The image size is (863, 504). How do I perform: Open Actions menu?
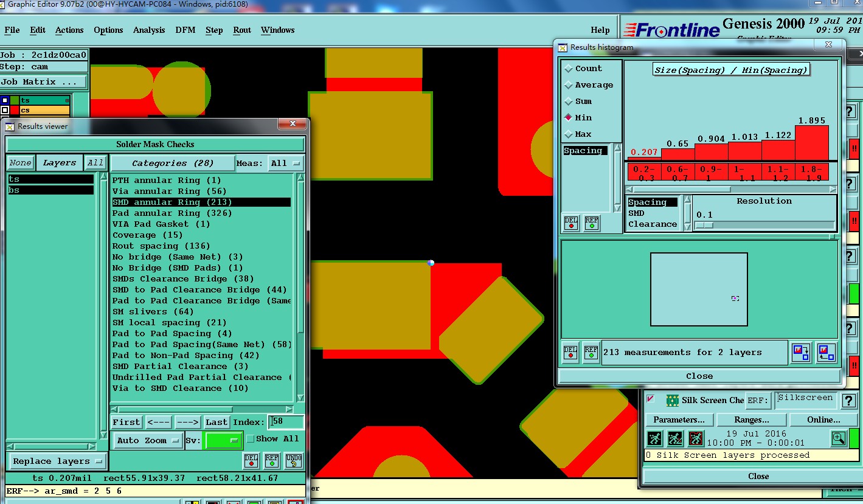tap(69, 30)
